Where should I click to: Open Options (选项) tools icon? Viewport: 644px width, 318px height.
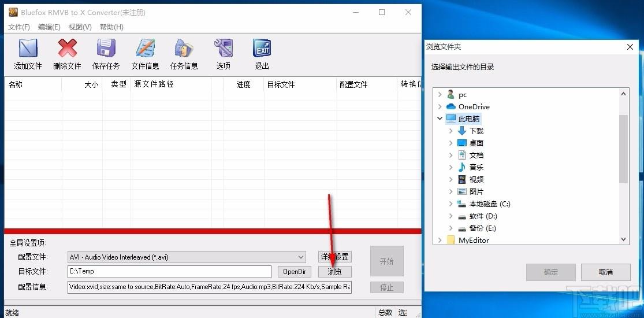(x=224, y=49)
